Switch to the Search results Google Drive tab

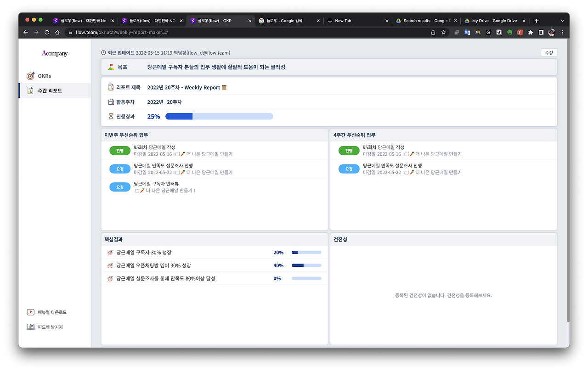click(x=425, y=21)
